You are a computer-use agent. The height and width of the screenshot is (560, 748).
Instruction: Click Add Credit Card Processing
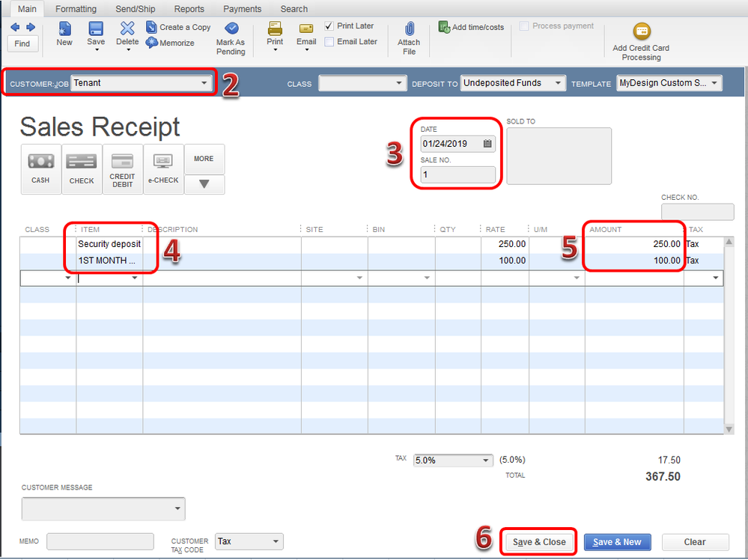[641, 42]
